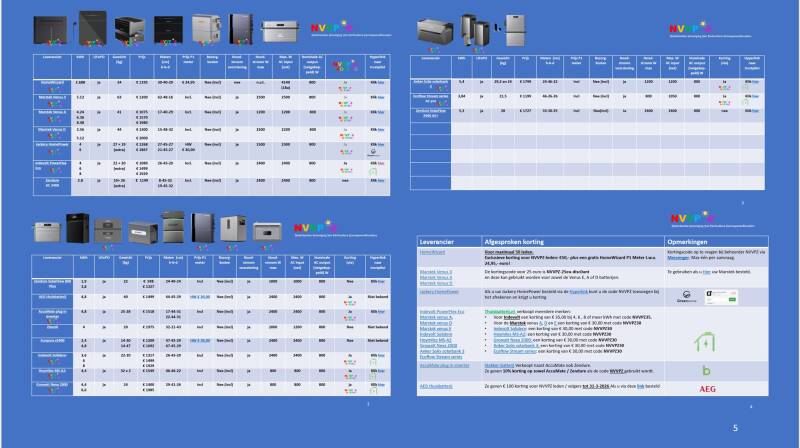Open the Messenger link in Opmerkingen column
This screenshot has width=800, height=448.
point(678,258)
